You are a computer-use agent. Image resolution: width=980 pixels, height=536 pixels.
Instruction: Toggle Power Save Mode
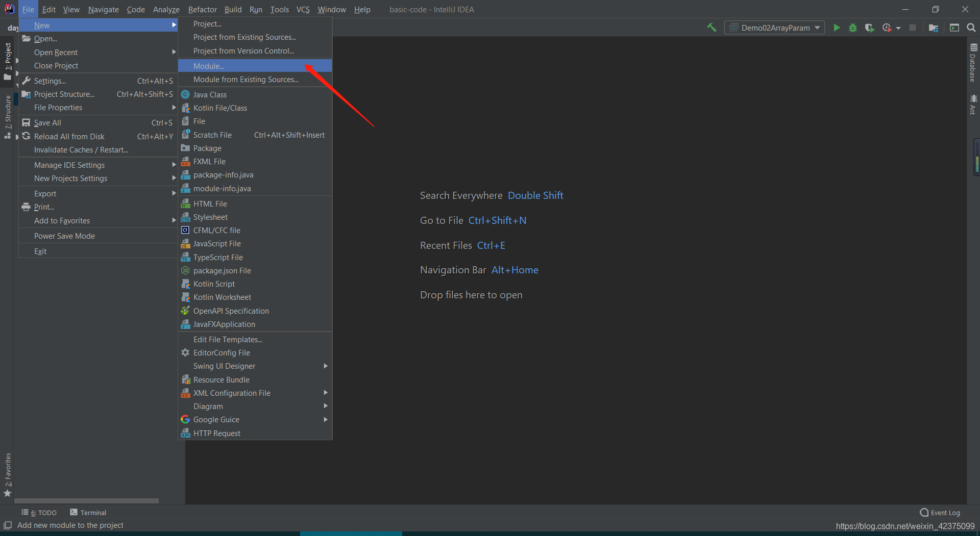pos(98,236)
